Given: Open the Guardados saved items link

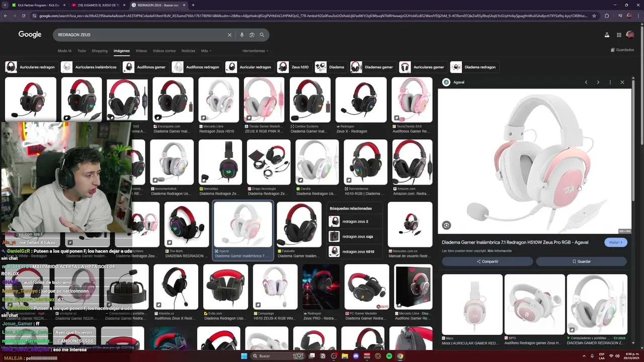Looking at the screenshot, I should (x=622, y=50).
